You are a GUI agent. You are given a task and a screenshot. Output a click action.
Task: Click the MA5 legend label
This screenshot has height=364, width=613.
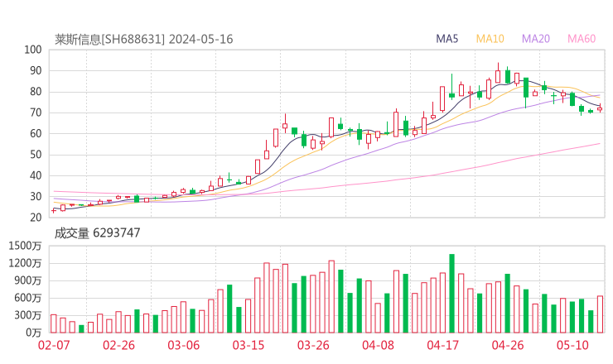pos(446,39)
